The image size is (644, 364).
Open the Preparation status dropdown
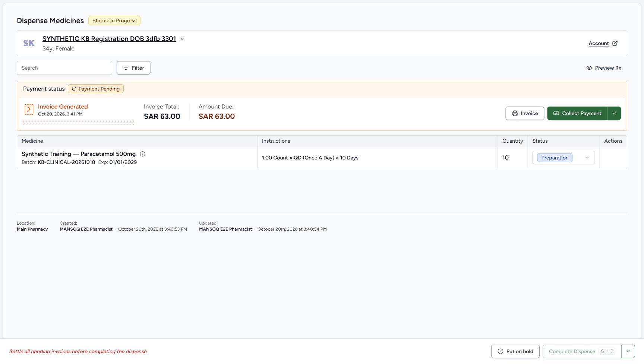pos(563,158)
